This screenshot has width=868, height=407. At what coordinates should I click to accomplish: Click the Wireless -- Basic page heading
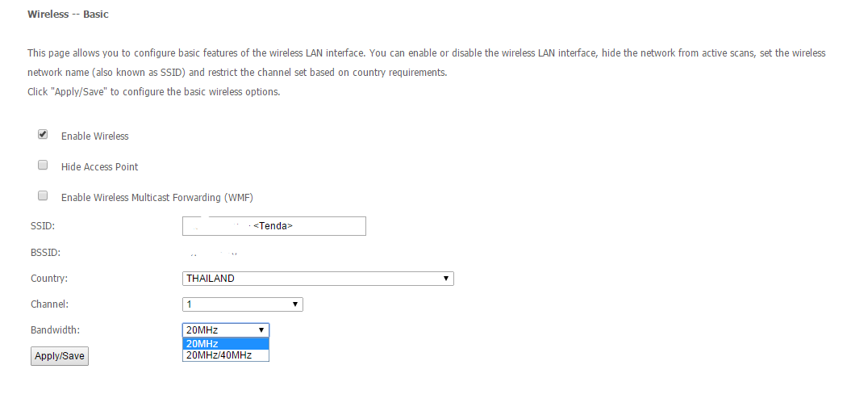(x=68, y=15)
